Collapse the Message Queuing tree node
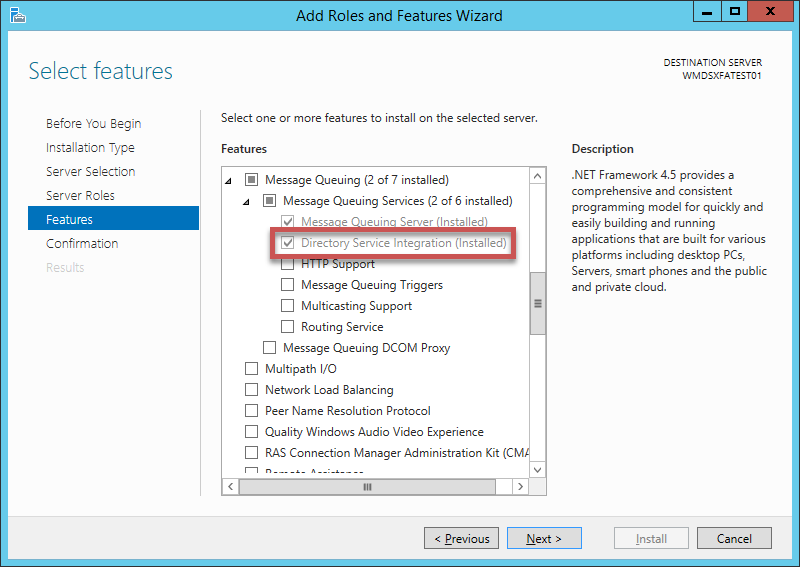The width and height of the screenshot is (800, 567). tap(229, 181)
